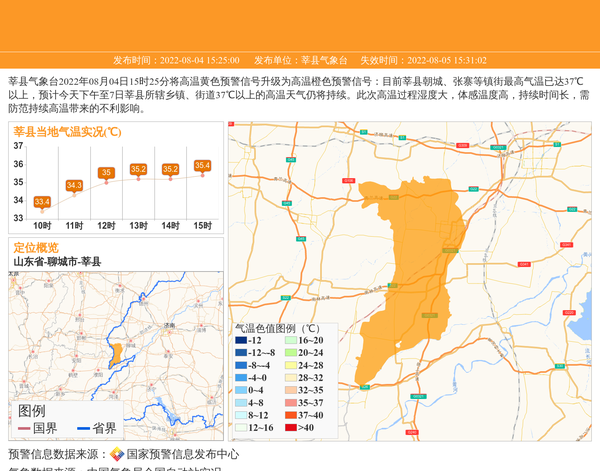Screen dimensions: 600x471
Task: Click the ~-12 dark blue legend swatch
Action: coord(241,341)
